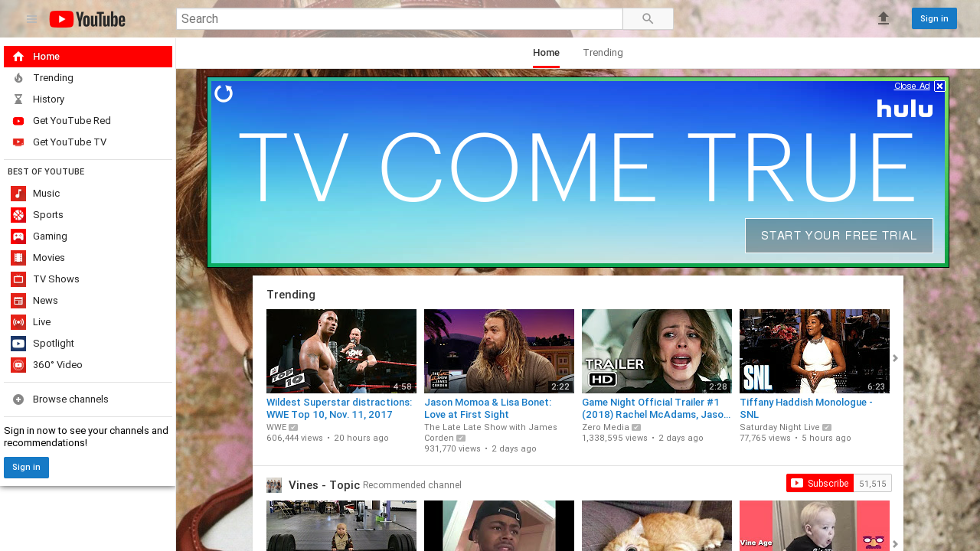Show next Trending videos with arrow
Viewport: 980px width, 551px height.
(895, 358)
